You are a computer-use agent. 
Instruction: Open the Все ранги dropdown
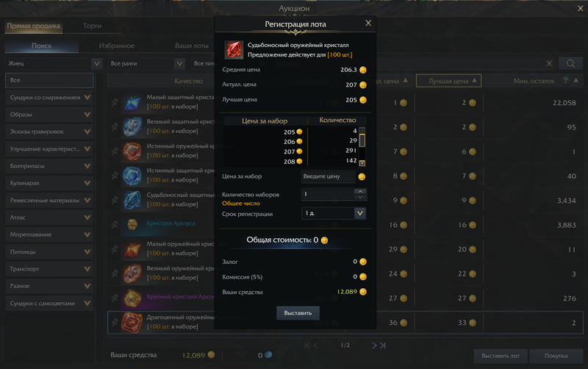[x=146, y=64]
